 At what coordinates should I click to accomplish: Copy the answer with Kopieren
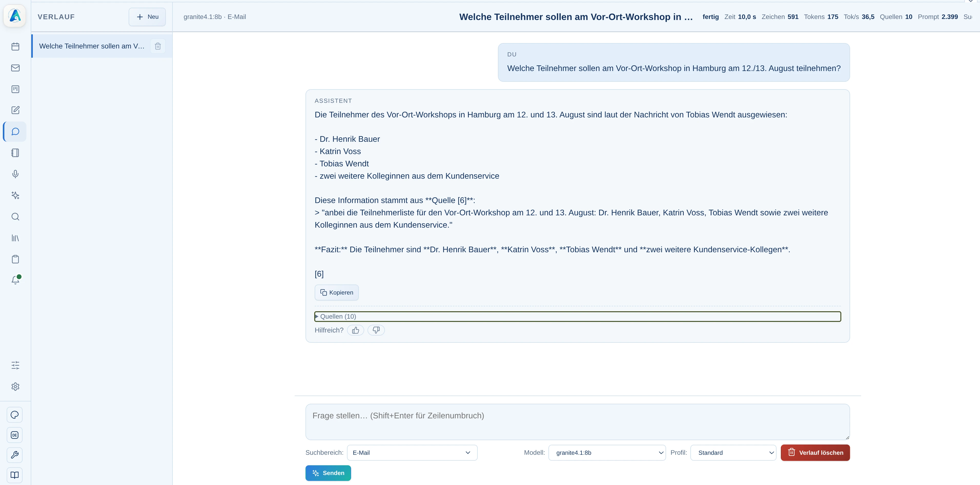click(337, 292)
